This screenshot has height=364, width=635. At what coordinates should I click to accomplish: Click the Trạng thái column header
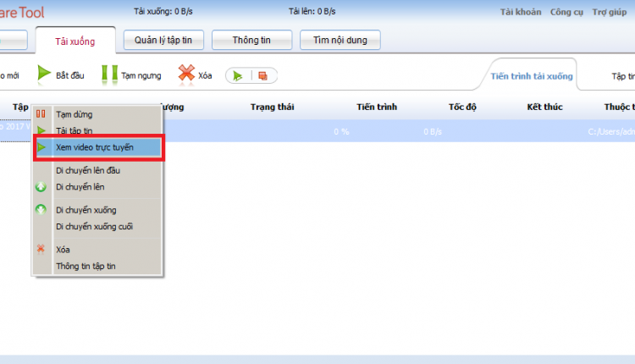[x=272, y=107]
